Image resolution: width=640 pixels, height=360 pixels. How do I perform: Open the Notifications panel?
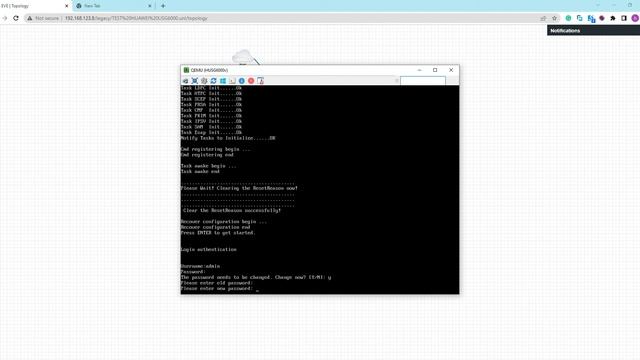[x=593, y=31]
